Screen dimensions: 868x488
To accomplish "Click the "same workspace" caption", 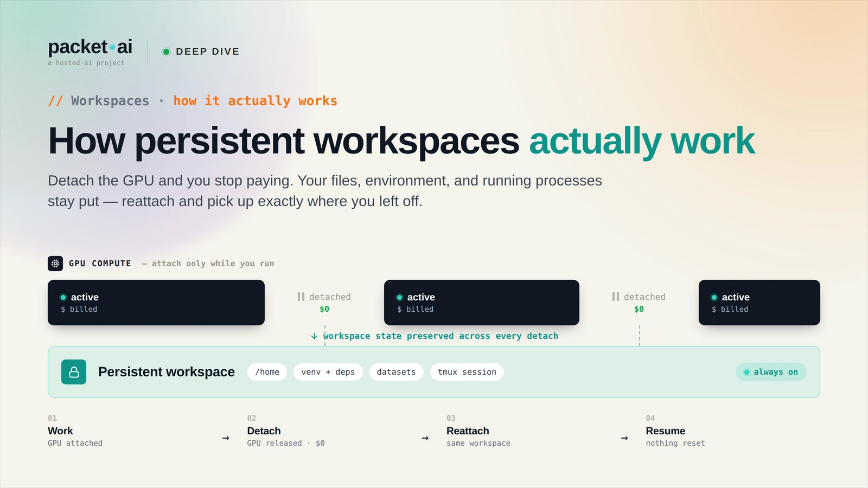I will pyautogui.click(x=478, y=443).
